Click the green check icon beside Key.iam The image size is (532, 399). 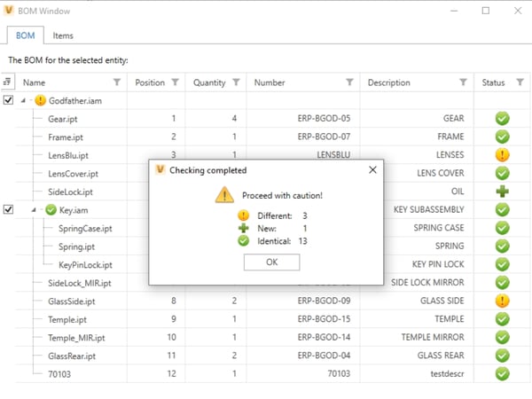point(51,210)
